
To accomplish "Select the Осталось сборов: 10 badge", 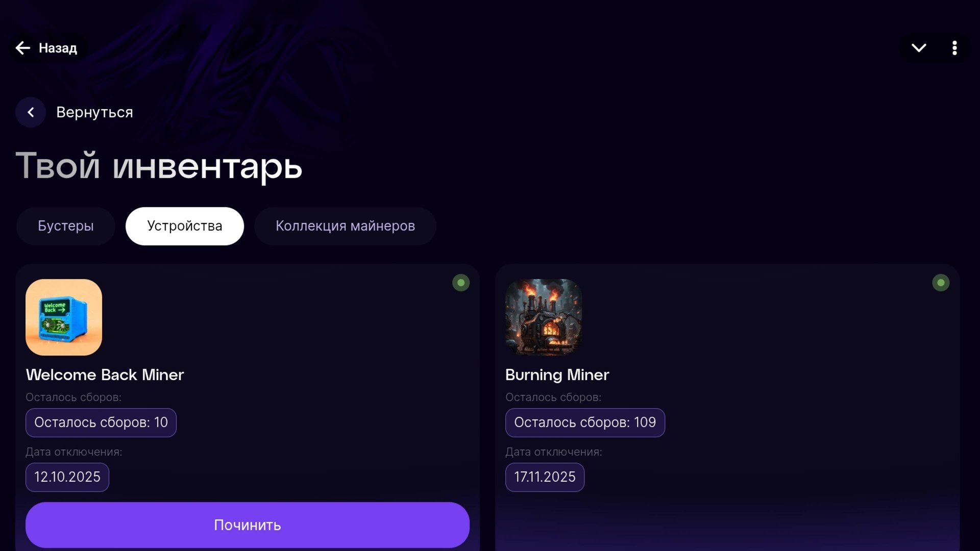I will (101, 422).
